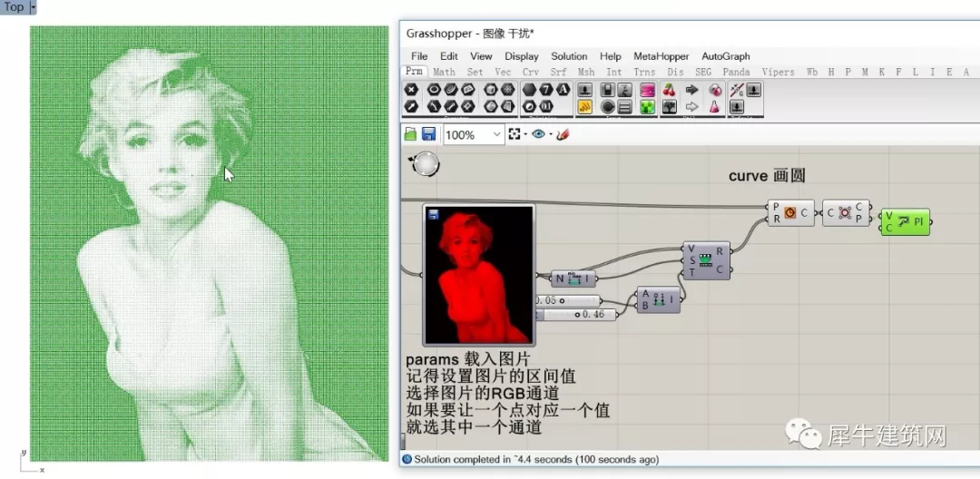Image resolution: width=980 pixels, height=479 pixels.
Task: Select the C-C-P area component
Action: point(846,213)
